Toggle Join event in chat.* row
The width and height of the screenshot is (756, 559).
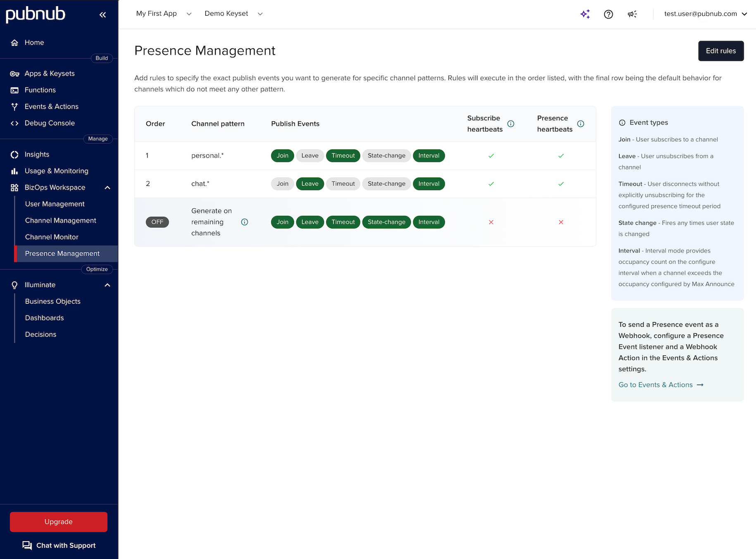pos(283,184)
